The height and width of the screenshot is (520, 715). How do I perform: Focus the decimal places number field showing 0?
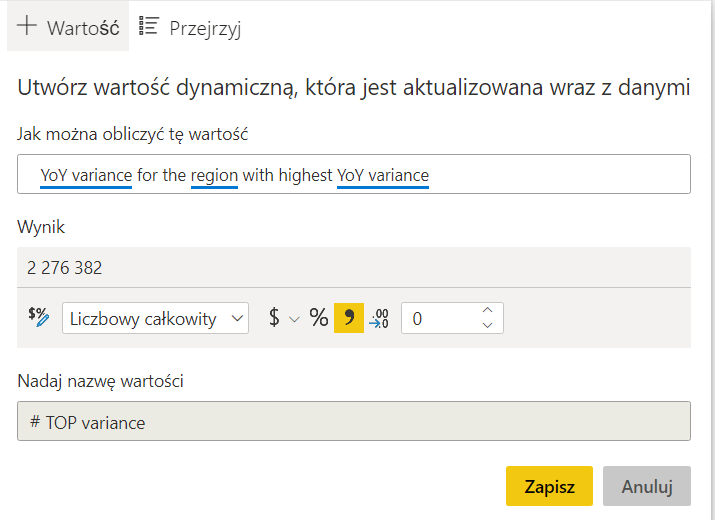click(x=438, y=318)
